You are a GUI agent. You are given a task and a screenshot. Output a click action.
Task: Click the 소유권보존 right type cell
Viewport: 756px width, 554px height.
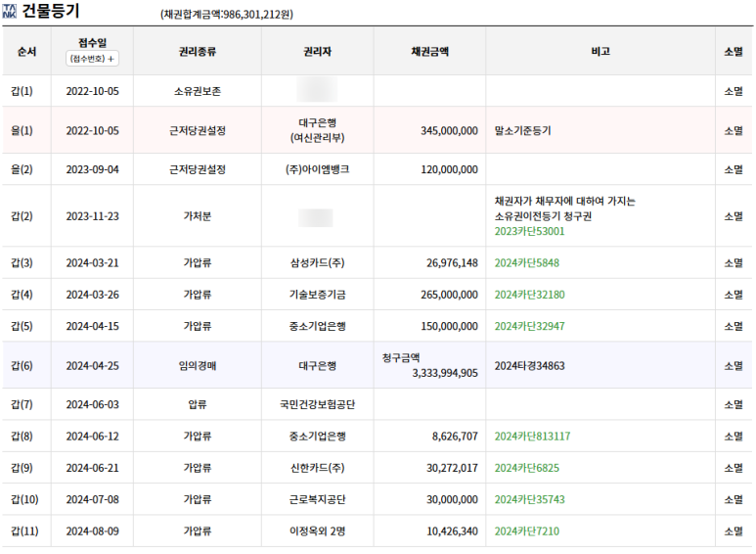coord(198,91)
